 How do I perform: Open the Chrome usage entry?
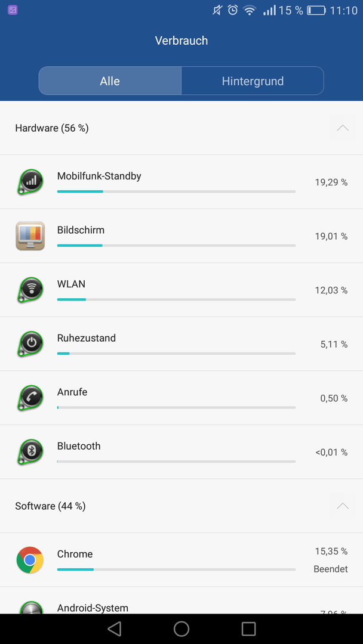[181, 560]
